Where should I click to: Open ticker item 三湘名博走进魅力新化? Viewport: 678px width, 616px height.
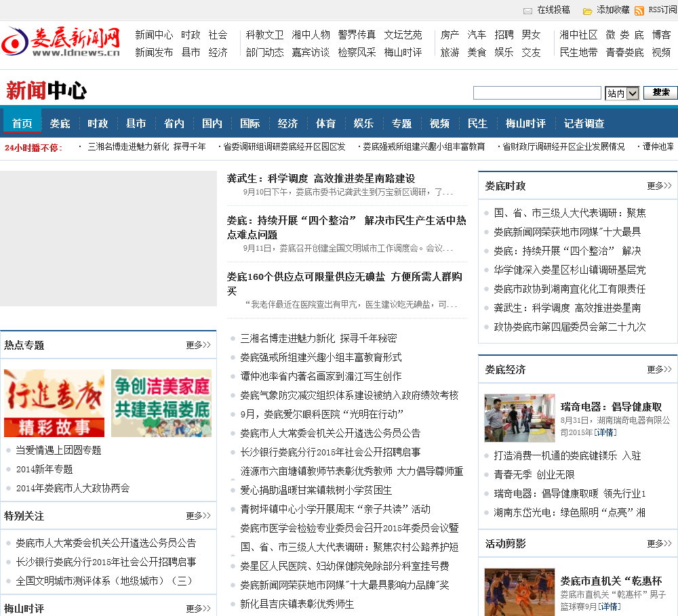coord(146,147)
